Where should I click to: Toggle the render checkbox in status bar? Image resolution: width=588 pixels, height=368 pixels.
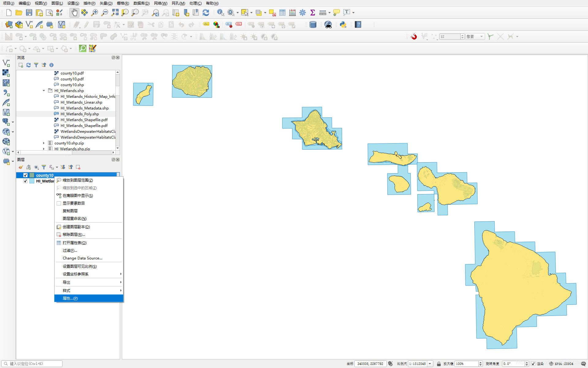tap(533, 364)
